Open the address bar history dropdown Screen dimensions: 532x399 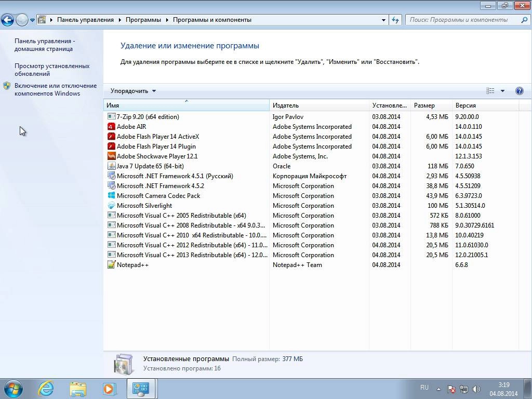click(x=383, y=20)
